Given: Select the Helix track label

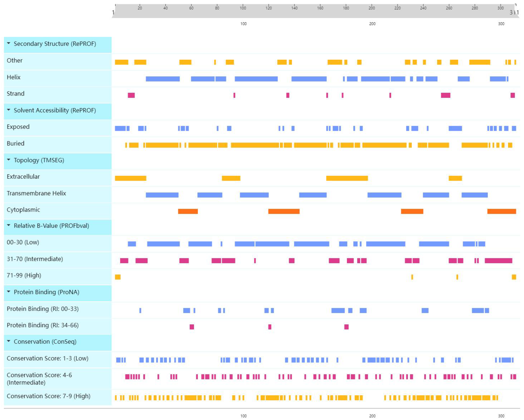Looking at the screenshot, I should 14,77.
